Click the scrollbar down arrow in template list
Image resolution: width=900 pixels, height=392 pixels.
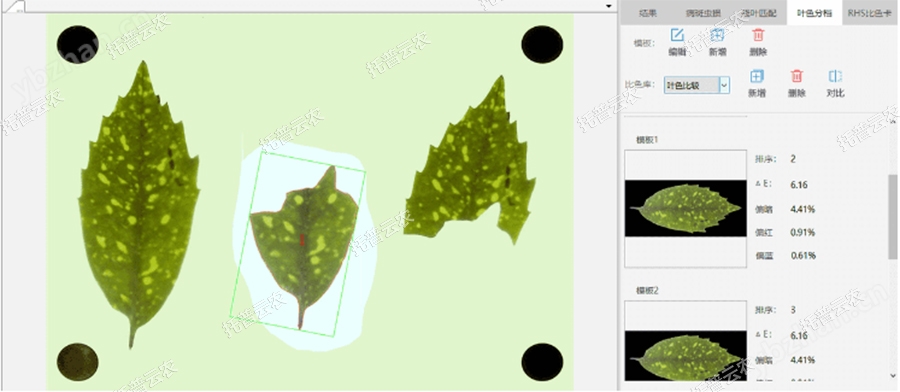click(893, 376)
